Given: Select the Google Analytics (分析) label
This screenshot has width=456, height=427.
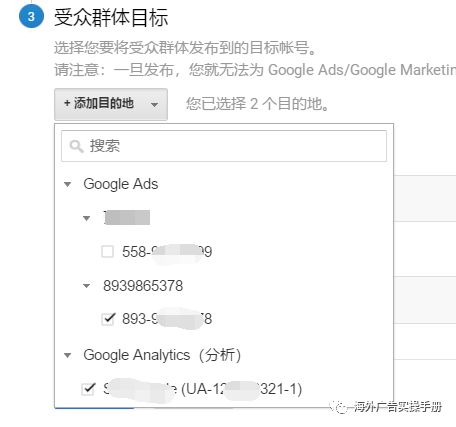Looking at the screenshot, I should click(162, 355).
